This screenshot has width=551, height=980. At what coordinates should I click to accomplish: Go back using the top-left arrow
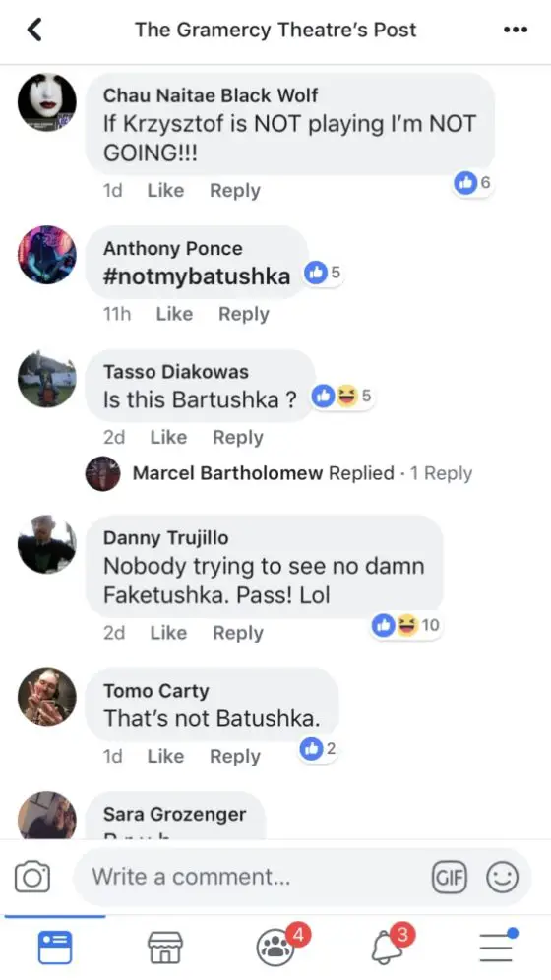[x=35, y=30]
